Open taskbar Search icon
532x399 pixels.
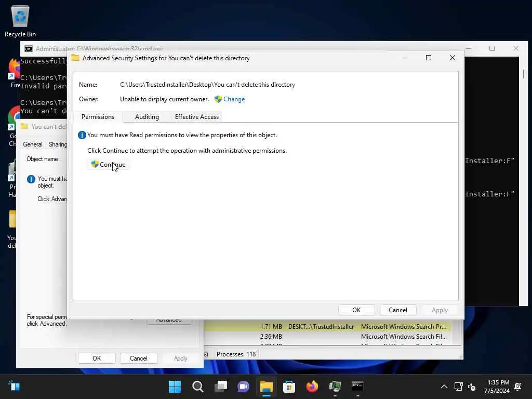(197, 387)
